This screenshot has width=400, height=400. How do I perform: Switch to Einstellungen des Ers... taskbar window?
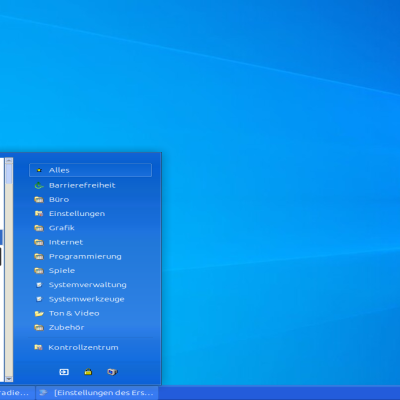[97, 393]
